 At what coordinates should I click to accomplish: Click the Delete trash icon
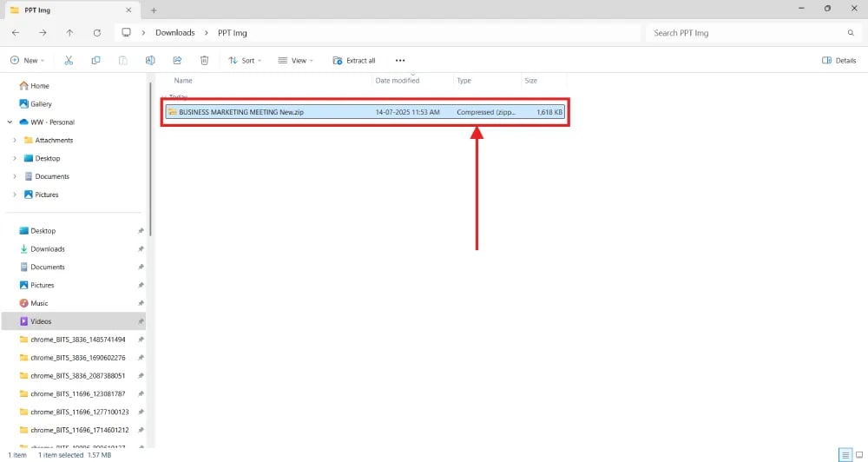(204, 60)
